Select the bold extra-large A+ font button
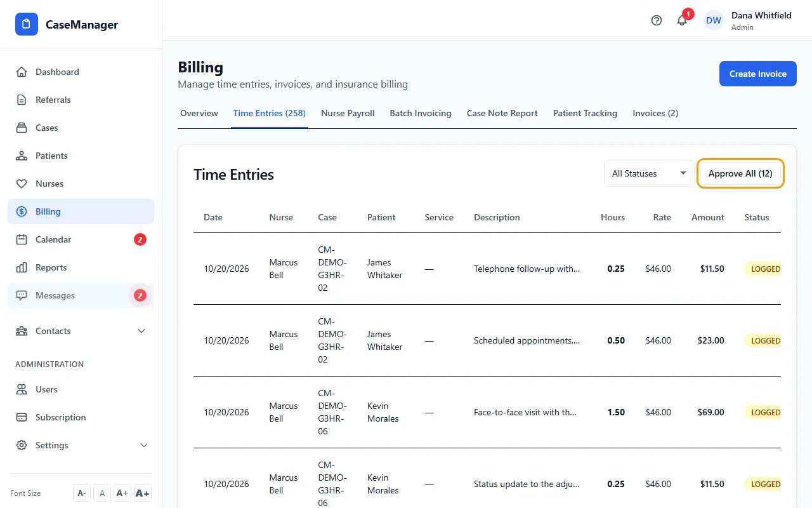 click(x=143, y=493)
